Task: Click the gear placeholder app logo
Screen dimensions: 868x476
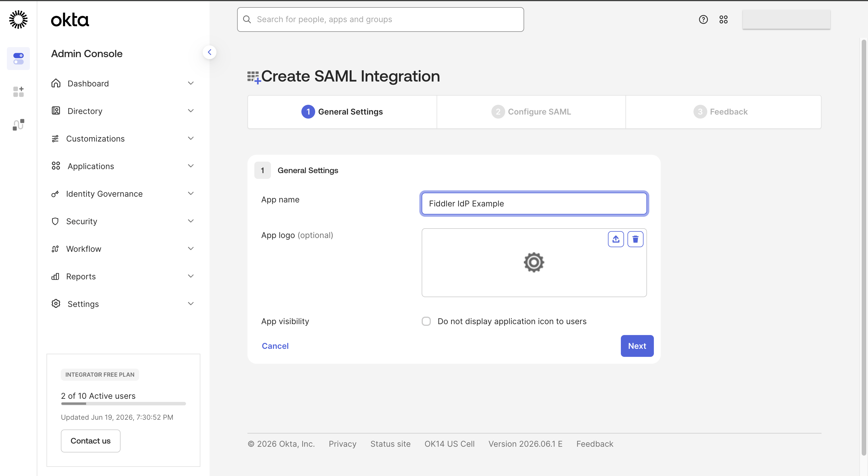Action: coord(534,262)
